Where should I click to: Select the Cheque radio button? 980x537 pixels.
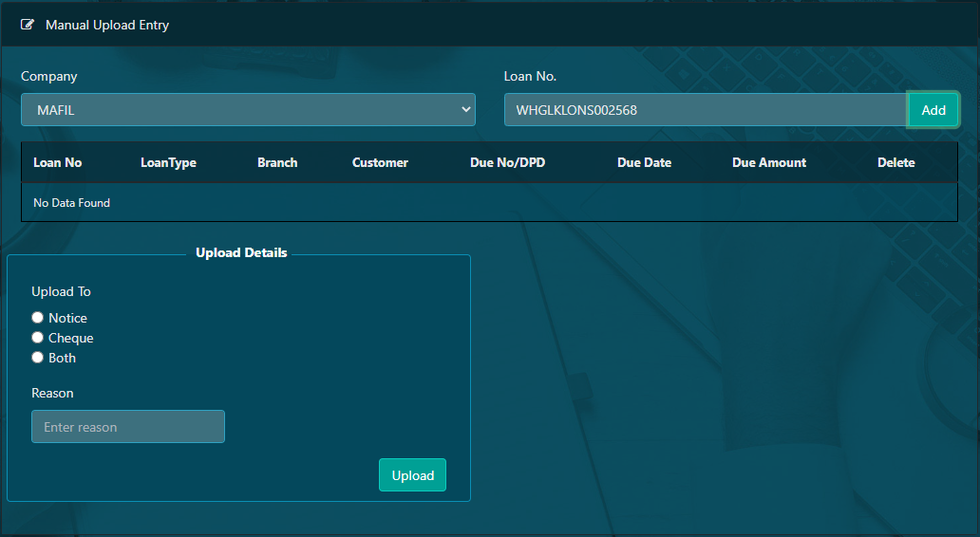pyautogui.click(x=37, y=337)
